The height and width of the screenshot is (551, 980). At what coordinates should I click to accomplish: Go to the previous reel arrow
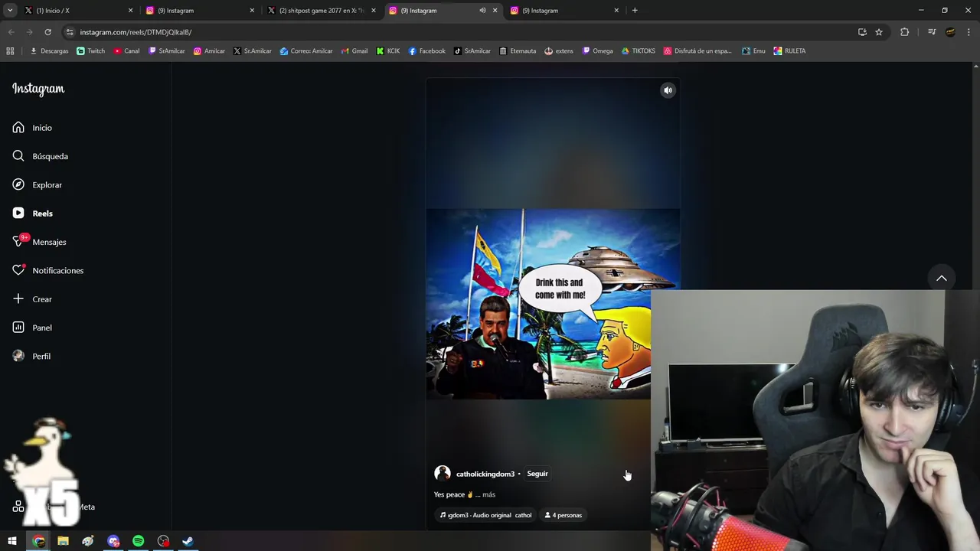coord(942,279)
